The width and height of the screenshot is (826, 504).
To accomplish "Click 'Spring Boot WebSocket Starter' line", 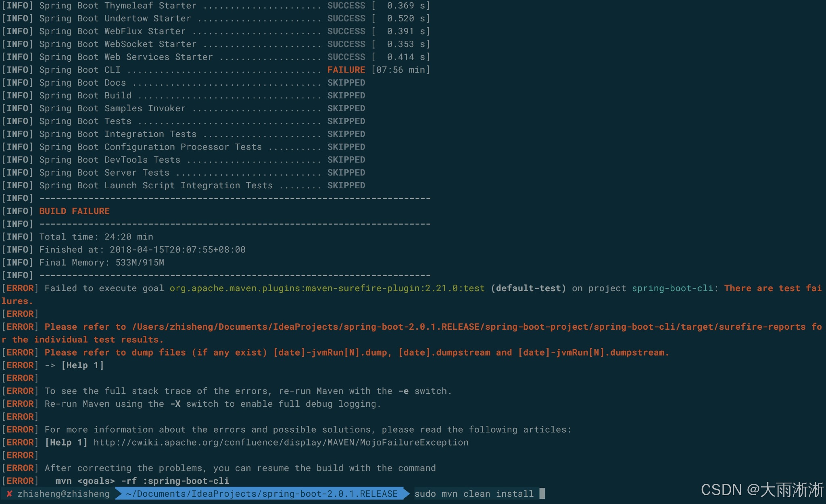I will (x=216, y=44).
